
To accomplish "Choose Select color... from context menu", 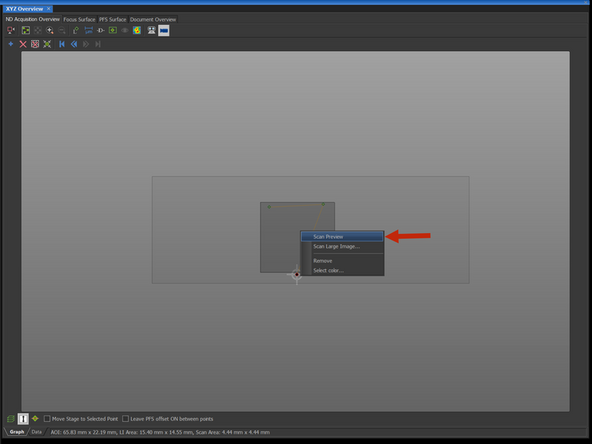I will tap(342, 270).
